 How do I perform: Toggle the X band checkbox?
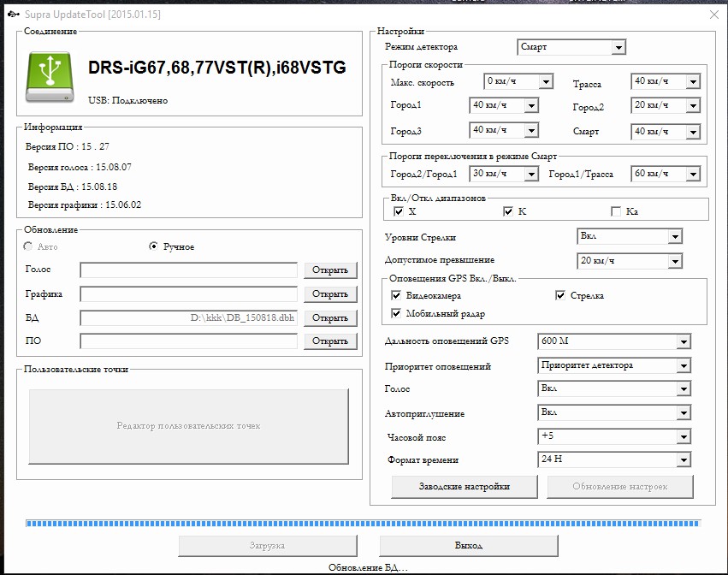[399, 211]
